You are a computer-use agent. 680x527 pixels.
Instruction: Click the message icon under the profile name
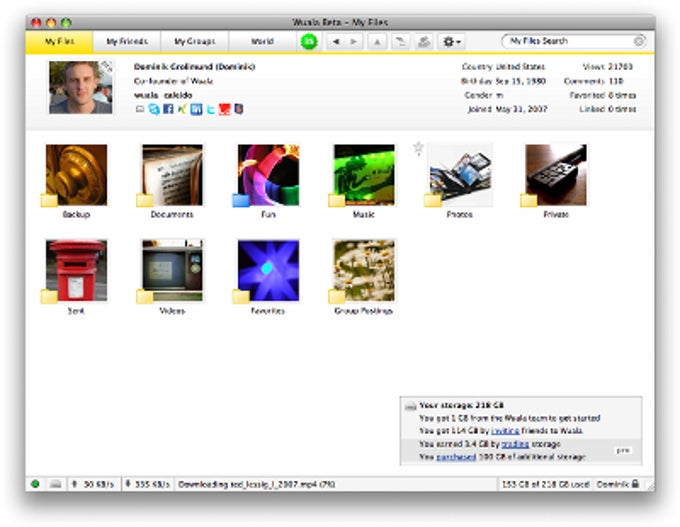tap(140, 109)
